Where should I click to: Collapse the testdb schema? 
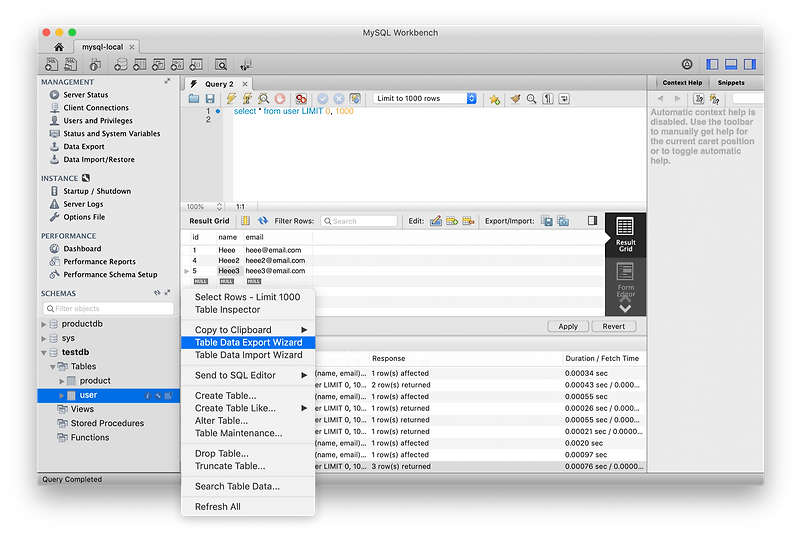click(x=43, y=352)
